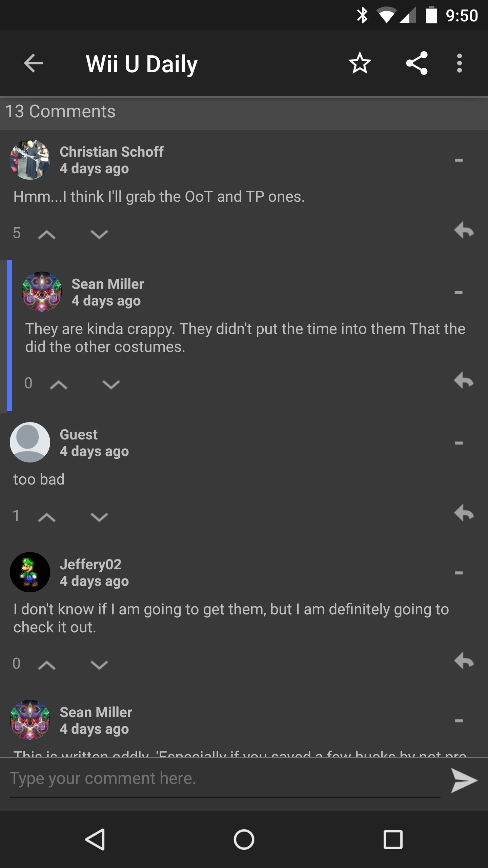Downvote Jeffery02's comment
The width and height of the screenshot is (488, 868).
(x=99, y=664)
